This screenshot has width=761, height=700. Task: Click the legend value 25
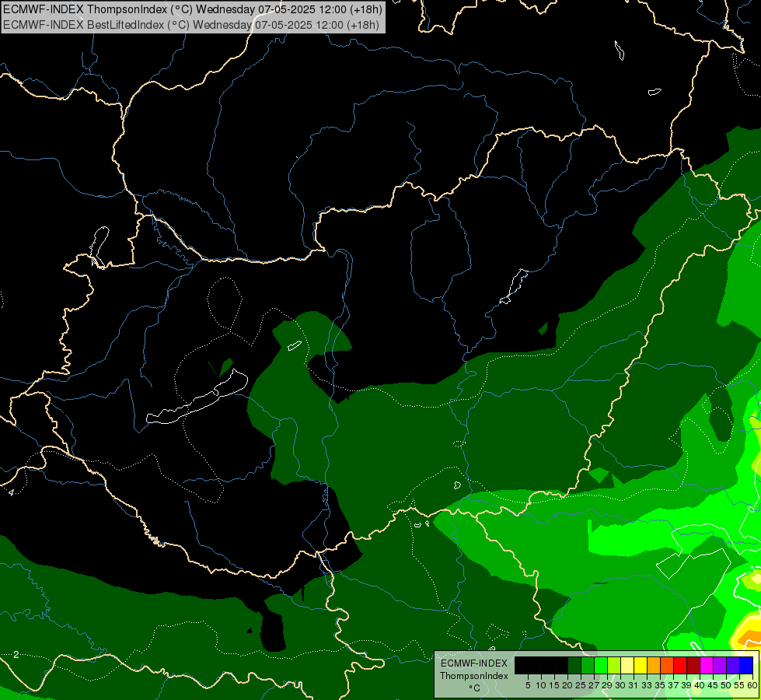tap(581, 685)
